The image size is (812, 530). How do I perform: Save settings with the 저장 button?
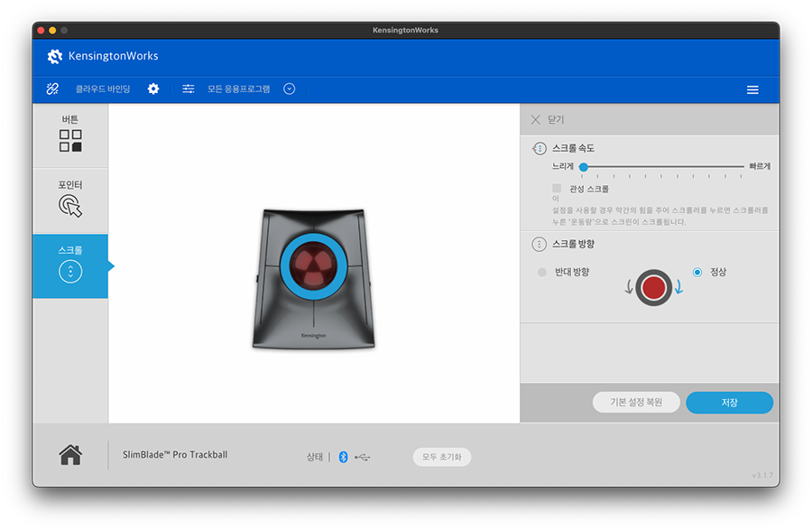[729, 403]
